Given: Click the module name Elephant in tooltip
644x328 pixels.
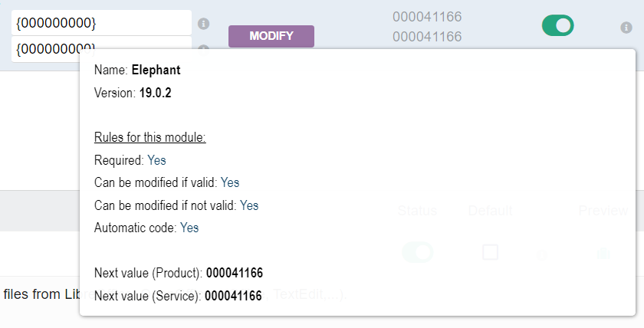Looking at the screenshot, I should [156, 71].
